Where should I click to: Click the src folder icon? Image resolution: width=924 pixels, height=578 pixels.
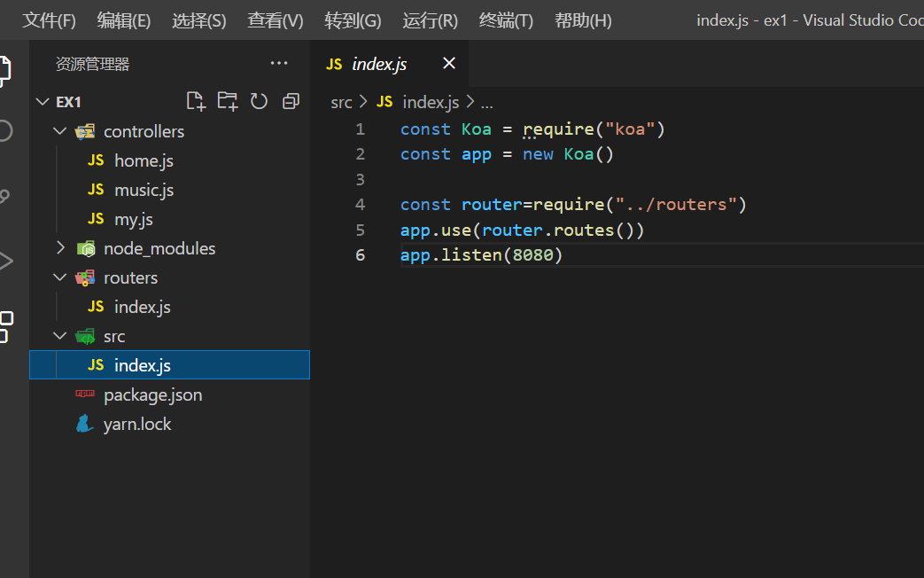pyautogui.click(x=85, y=336)
